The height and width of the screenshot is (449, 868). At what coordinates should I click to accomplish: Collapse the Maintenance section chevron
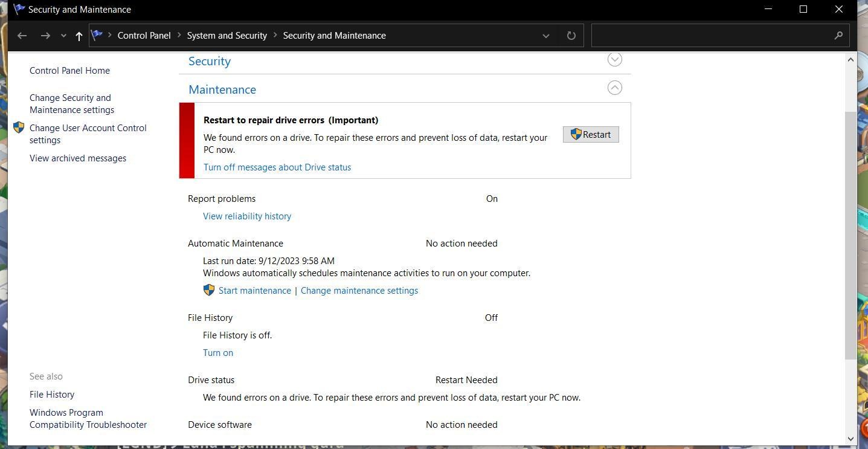tap(614, 88)
